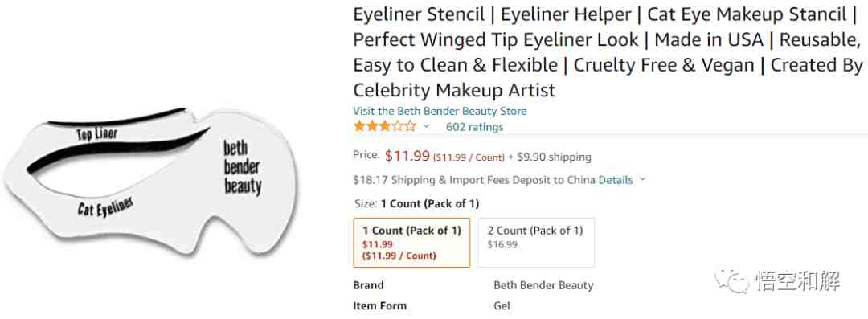868x319 pixels.
Task: Click the Beth Bender Beauty brand value
Action: [x=543, y=286]
